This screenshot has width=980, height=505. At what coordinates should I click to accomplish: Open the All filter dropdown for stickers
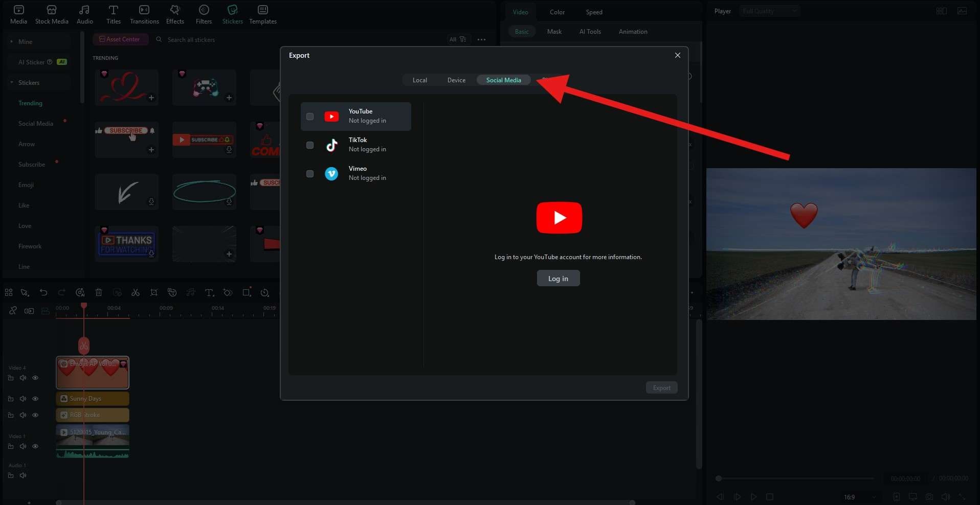pos(458,39)
